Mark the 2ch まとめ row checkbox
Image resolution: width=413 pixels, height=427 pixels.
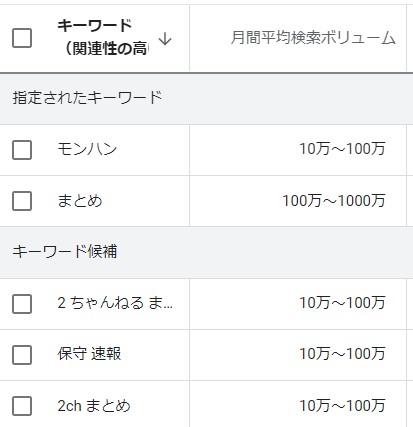pos(22,406)
